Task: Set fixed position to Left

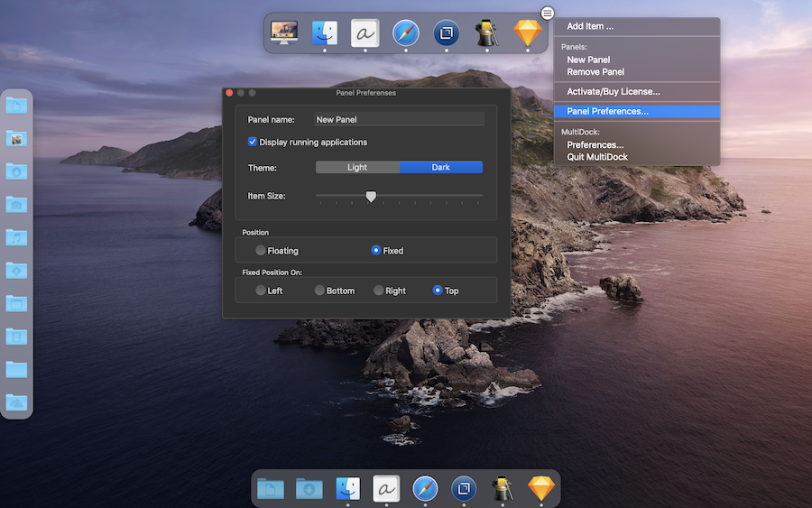Action: [x=261, y=291]
